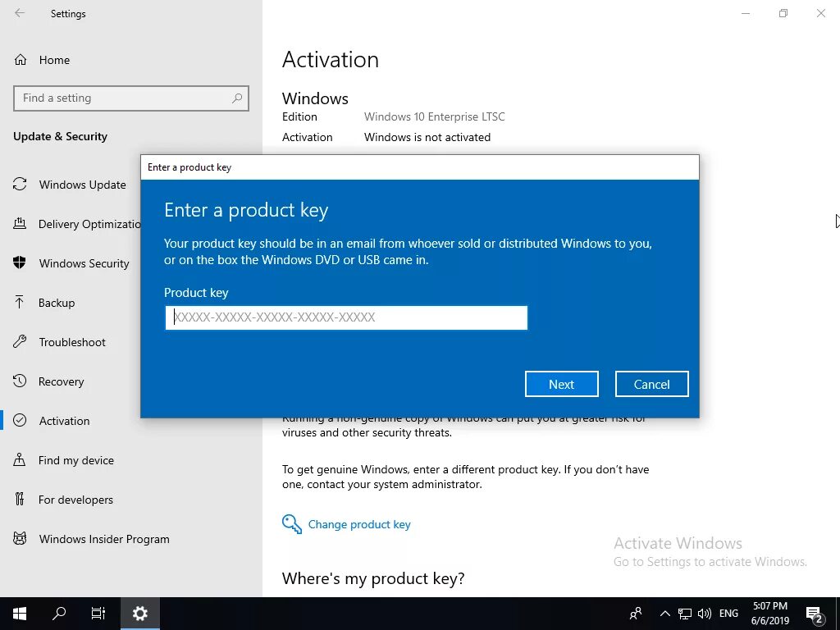Click the Settings gear taskbar icon
This screenshot has height=630, width=840.
click(x=139, y=614)
